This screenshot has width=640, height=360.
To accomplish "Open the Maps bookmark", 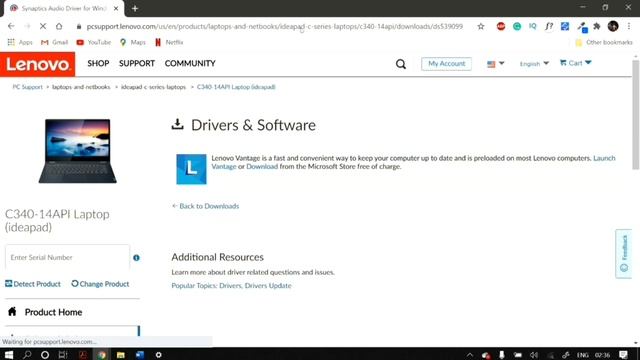I will point(132,42).
